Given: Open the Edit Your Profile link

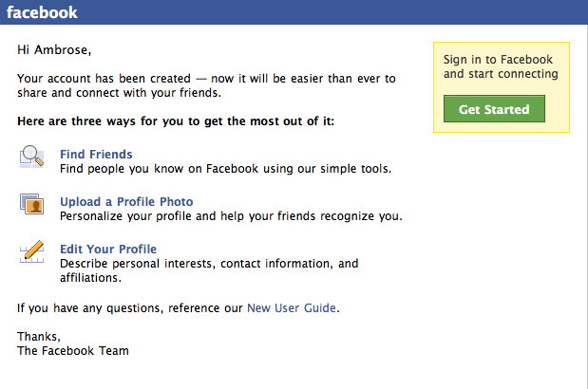Looking at the screenshot, I should [x=108, y=250].
